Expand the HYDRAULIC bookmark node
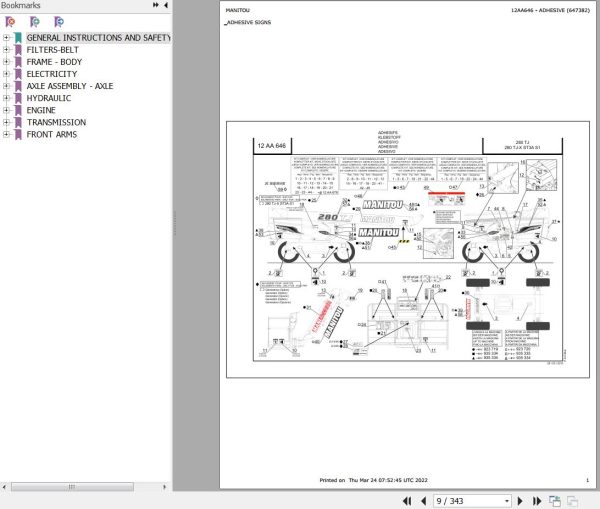This screenshot has width=600, height=509. click(x=6, y=98)
